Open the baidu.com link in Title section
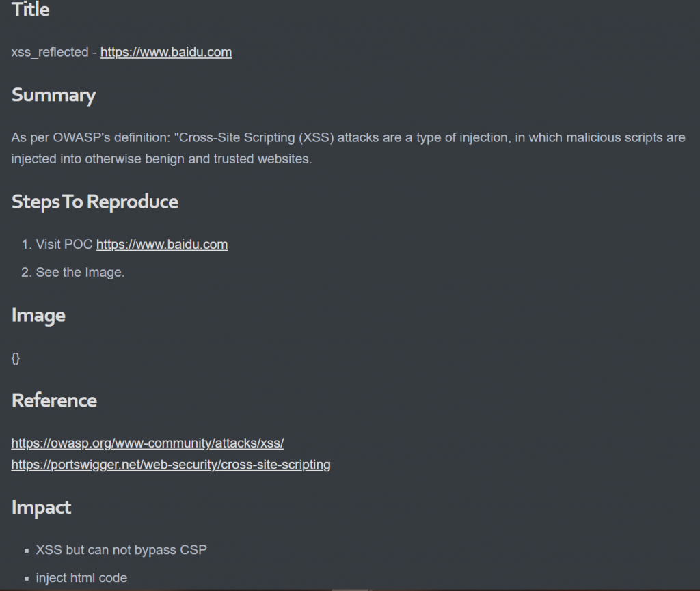The image size is (700, 591). pos(166,52)
